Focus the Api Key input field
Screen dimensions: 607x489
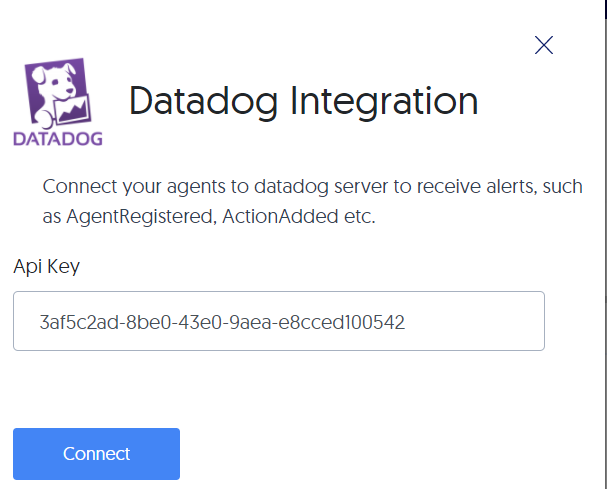point(278,321)
